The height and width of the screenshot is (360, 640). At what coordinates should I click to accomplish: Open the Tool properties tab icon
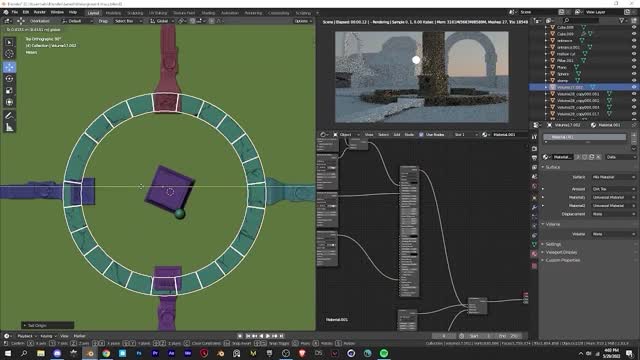(x=534, y=137)
